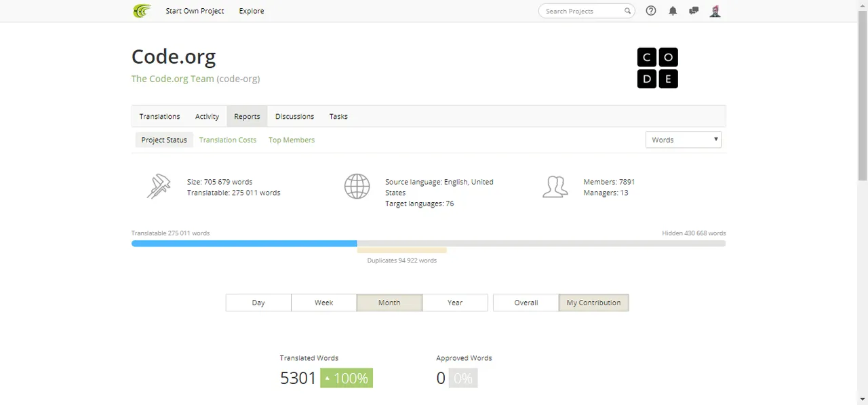Click the Code.org project title

[x=174, y=57]
